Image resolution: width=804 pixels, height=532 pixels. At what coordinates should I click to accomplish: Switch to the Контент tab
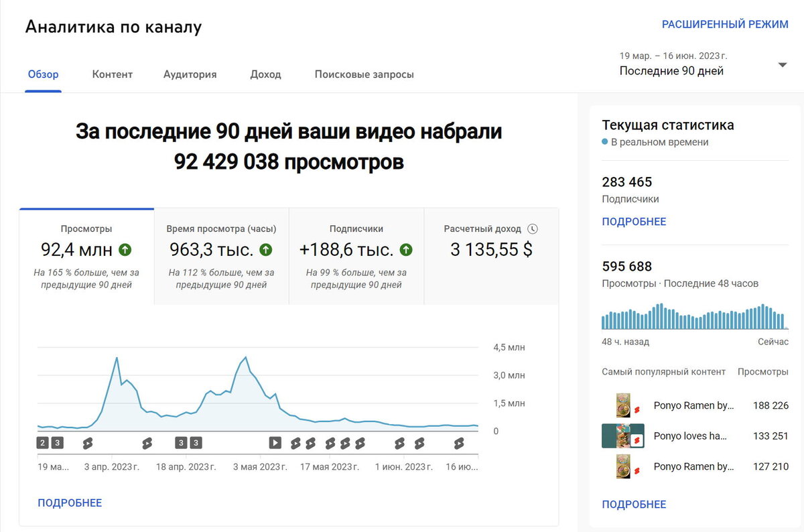(113, 74)
